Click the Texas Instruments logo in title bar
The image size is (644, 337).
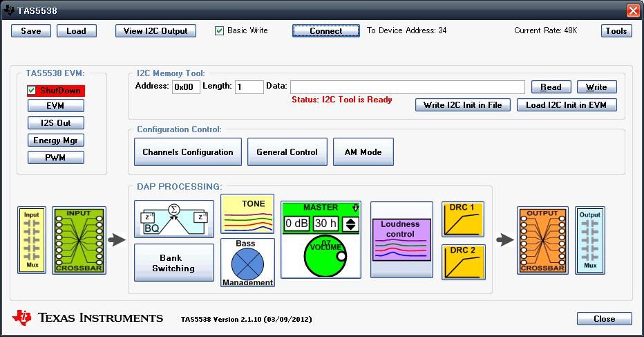click(8, 10)
